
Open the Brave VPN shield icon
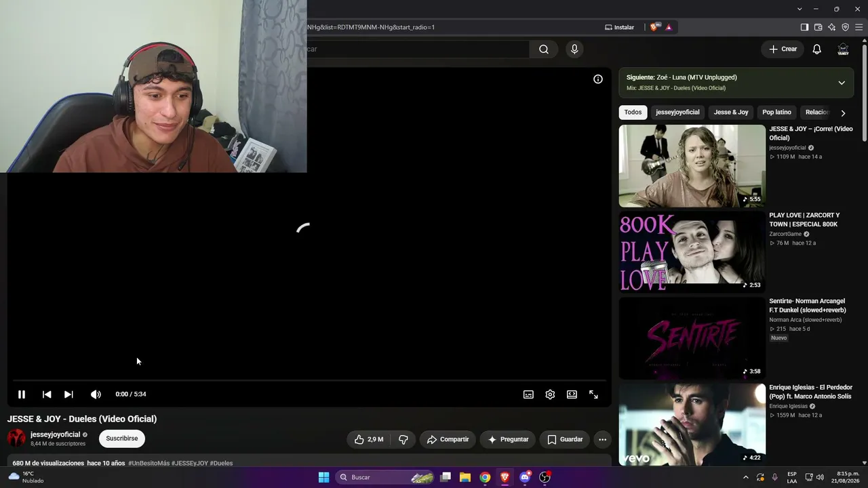coord(845,27)
